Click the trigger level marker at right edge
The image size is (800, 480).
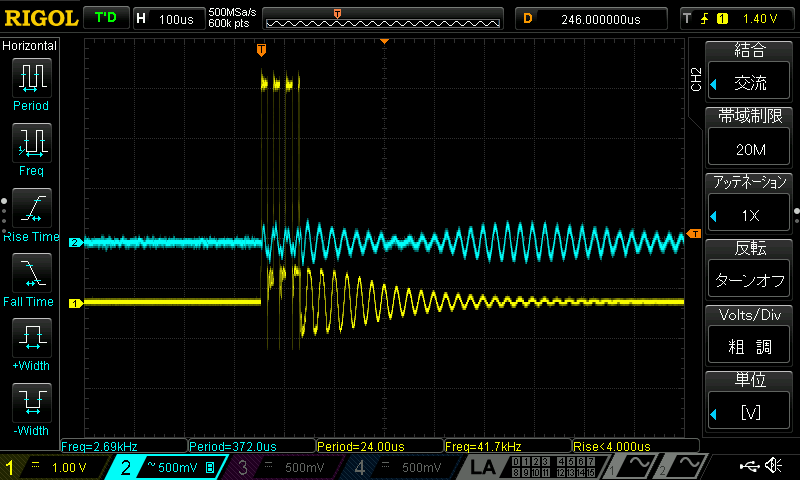694,234
